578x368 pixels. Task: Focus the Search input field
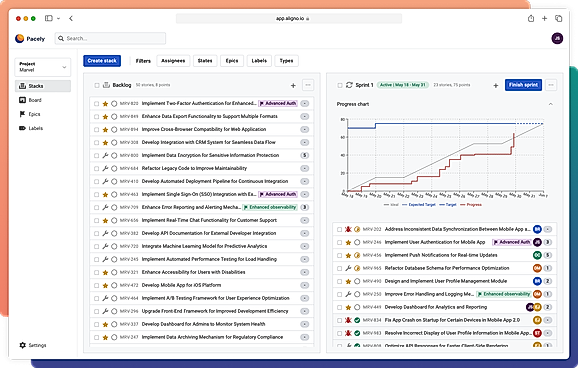110,38
